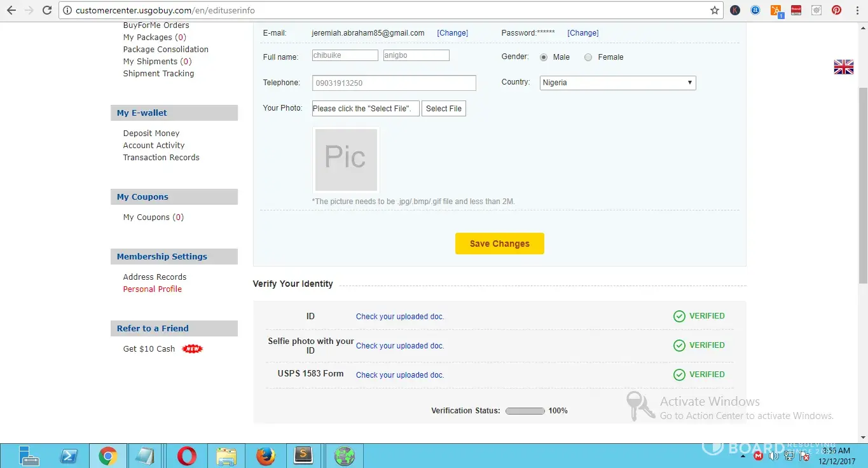Click the Select File button
This screenshot has width=868, height=468.
click(443, 109)
